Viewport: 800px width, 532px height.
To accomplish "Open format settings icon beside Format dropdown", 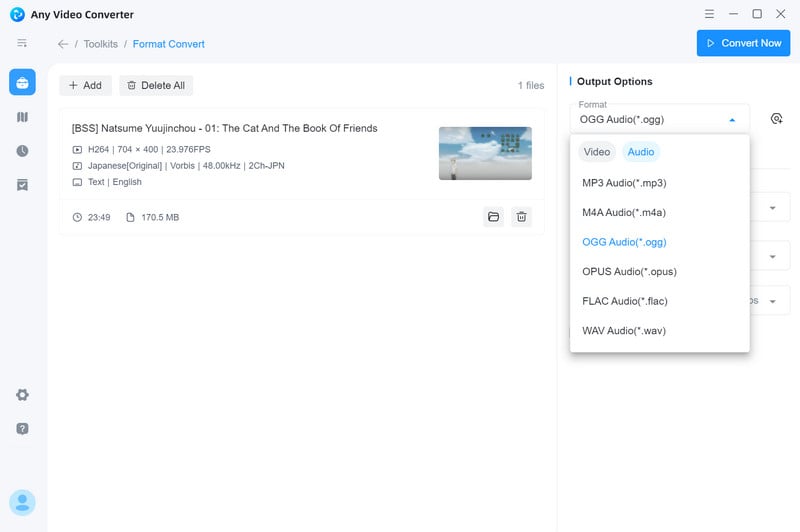I will [x=776, y=119].
